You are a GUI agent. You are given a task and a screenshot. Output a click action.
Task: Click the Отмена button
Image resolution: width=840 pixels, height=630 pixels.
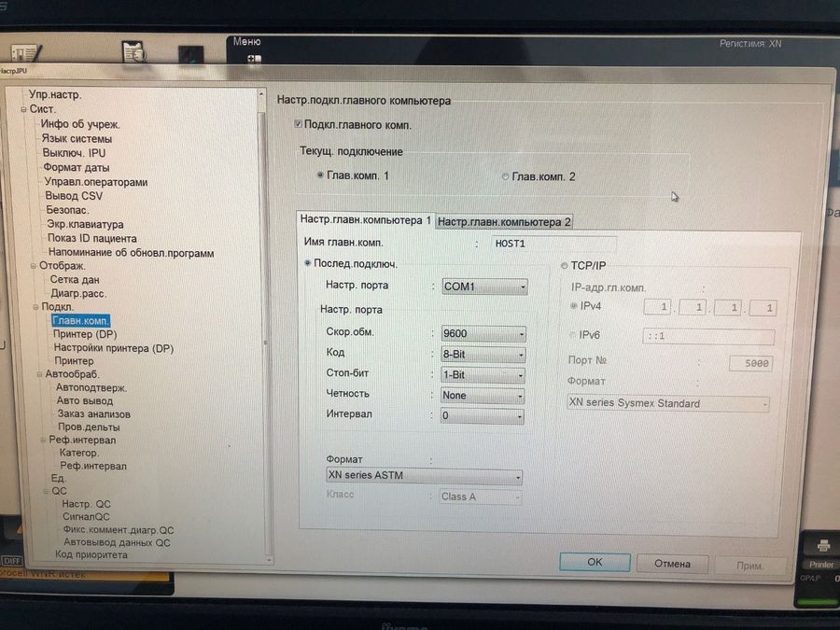pyautogui.click(x=671, y=563)
